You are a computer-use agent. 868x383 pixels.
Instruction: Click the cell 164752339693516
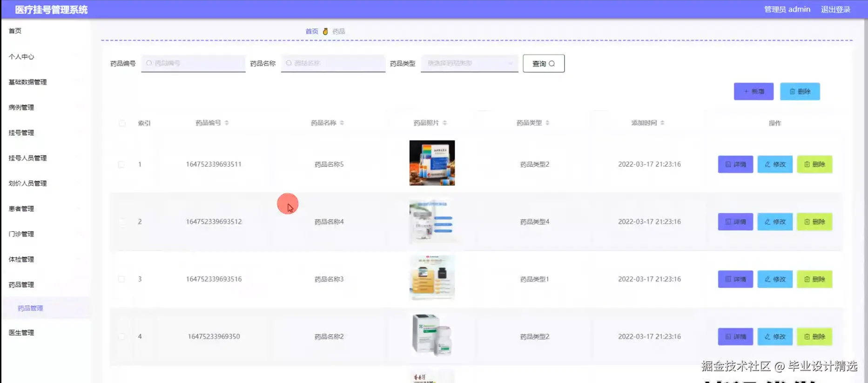pos(214,279)
